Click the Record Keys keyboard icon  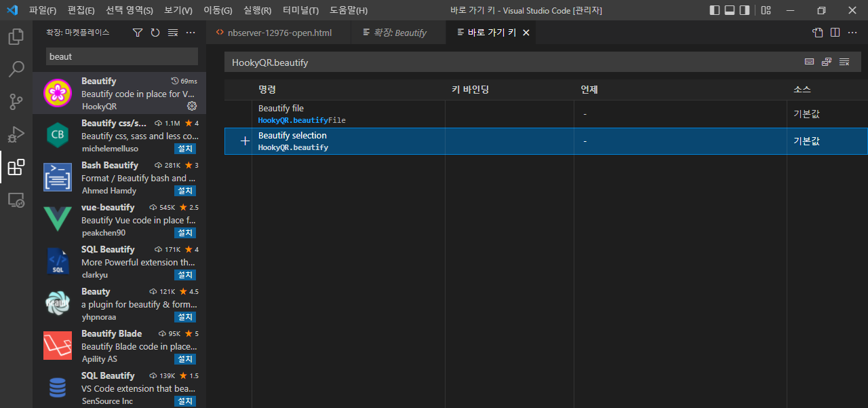coord(809,61)
